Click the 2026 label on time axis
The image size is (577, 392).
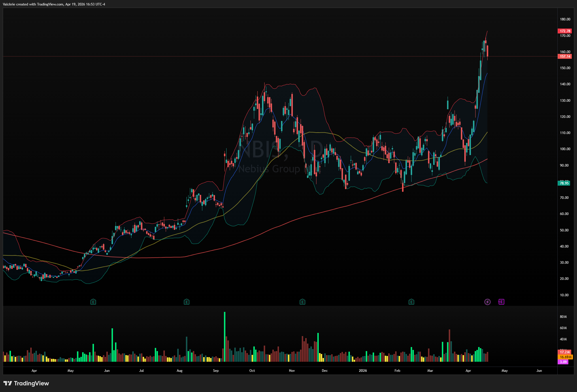(363, 371)
